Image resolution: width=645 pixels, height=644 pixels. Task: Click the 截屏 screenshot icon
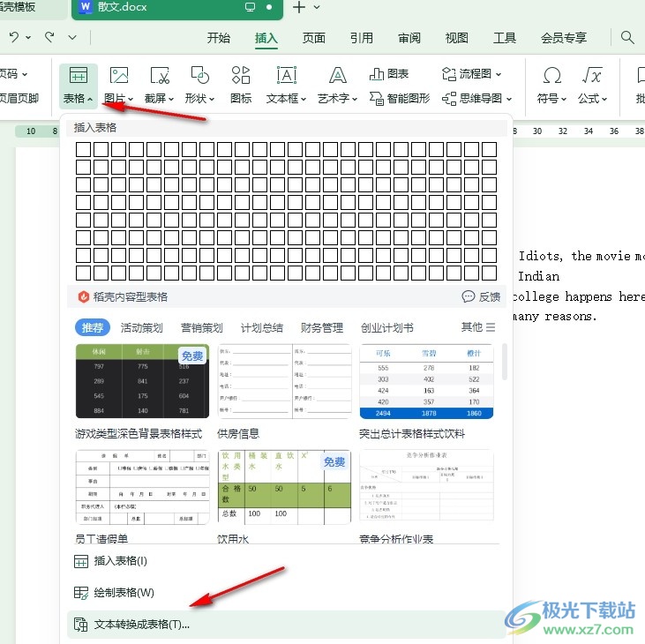(160, 76)
